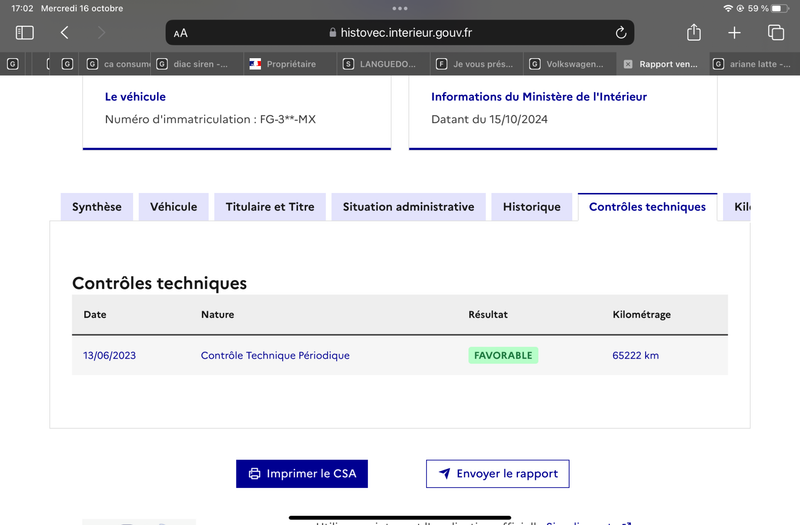Tap the 17:02 clock in status bar
Image resolution: width=800 pixels, height=525 pixels.
click(x=22, y=8)
